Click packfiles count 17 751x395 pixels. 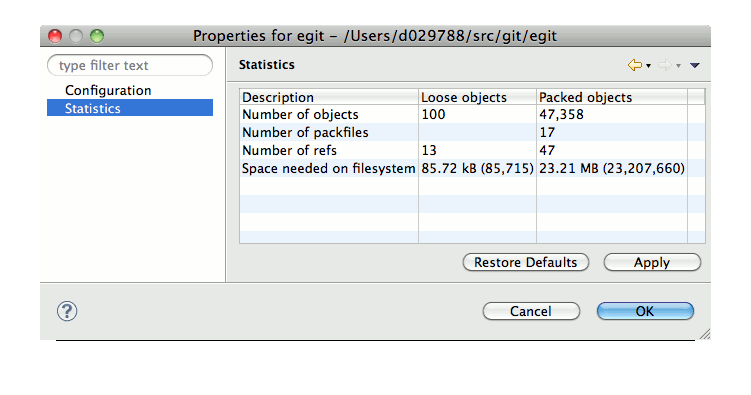point(547,133)
